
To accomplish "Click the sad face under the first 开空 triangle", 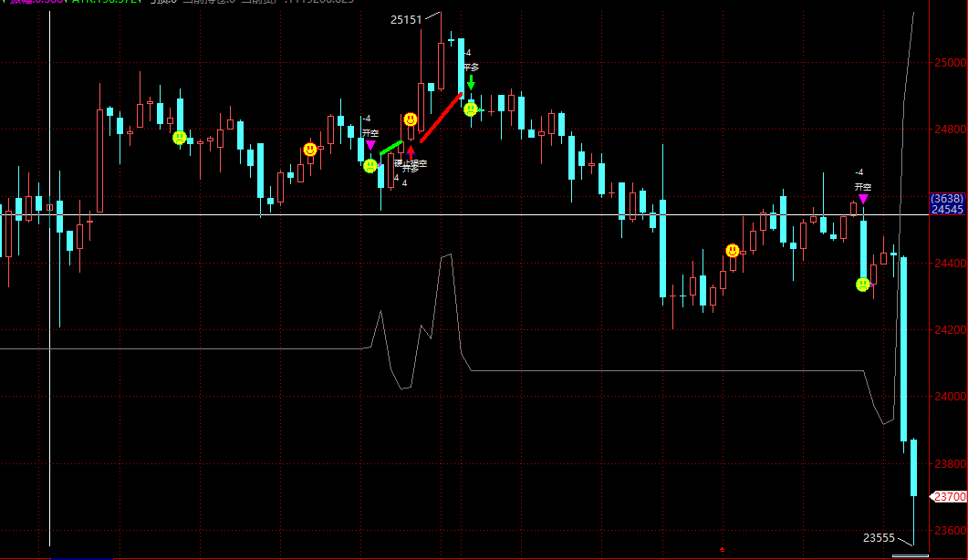I will point(370,165).
